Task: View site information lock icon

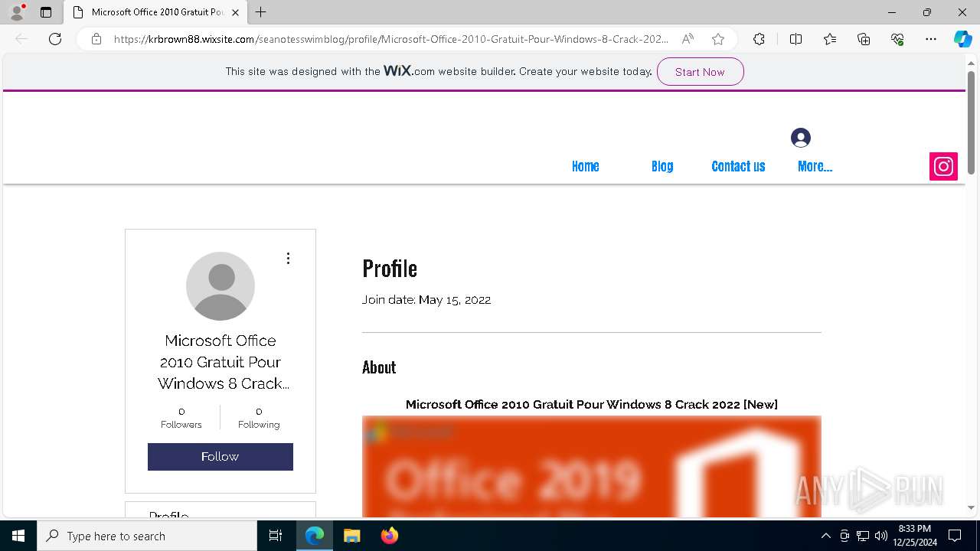Action: (96, 39)
